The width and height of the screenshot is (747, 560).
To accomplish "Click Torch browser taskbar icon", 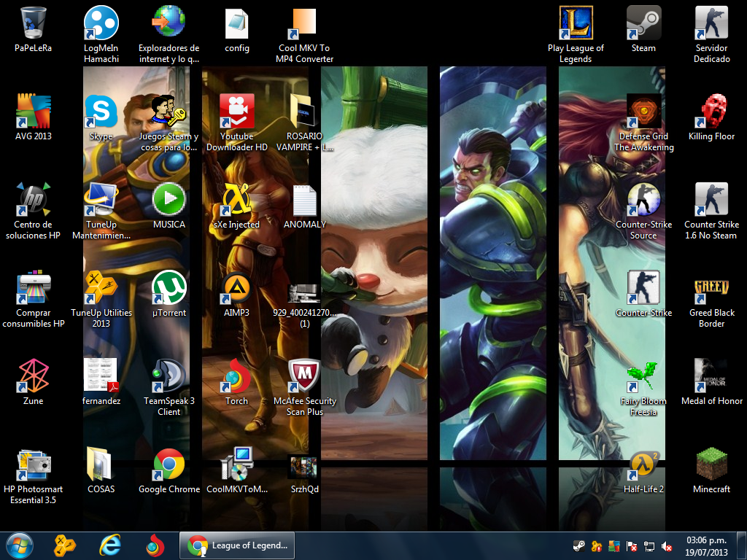I will 155,545.
